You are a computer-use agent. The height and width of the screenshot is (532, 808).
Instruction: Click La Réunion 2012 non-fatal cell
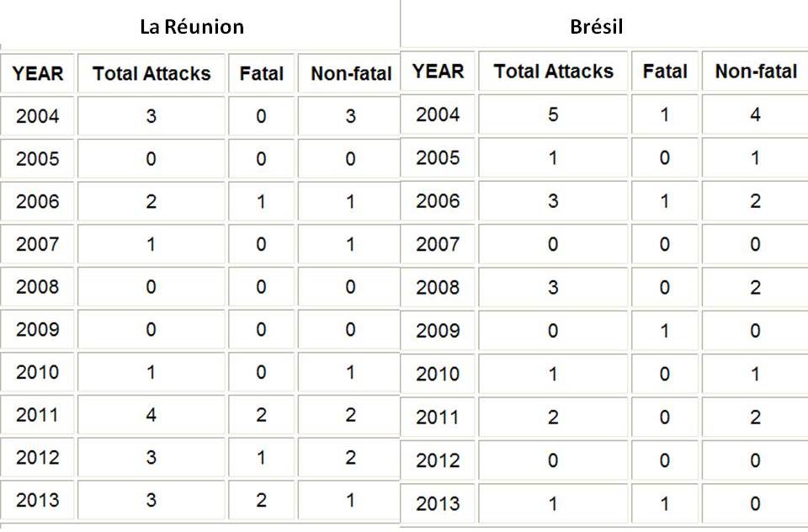351,457
